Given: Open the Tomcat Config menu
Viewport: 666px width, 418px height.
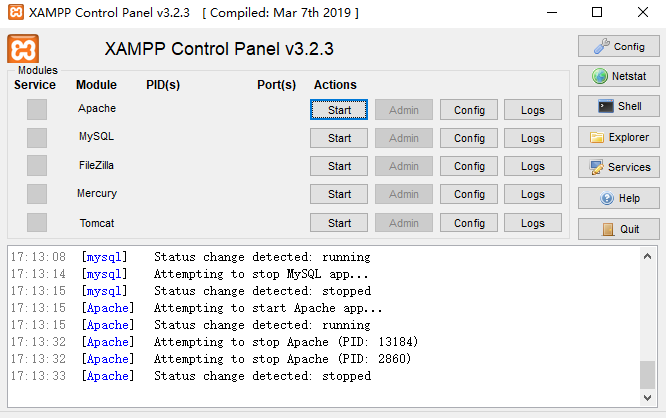Looking at the screenshot, I should 469,223.
